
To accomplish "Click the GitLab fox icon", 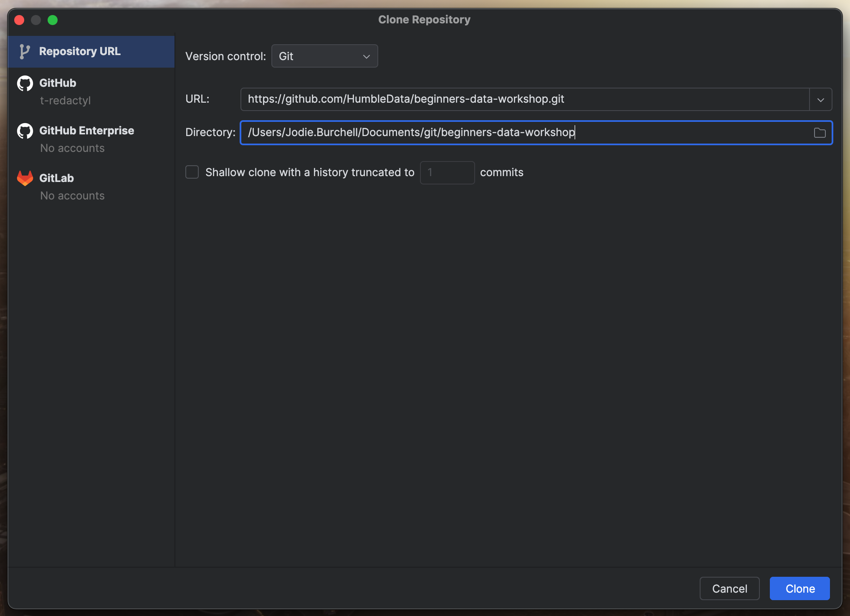I will pyautogui.click(x=25, y=178).
